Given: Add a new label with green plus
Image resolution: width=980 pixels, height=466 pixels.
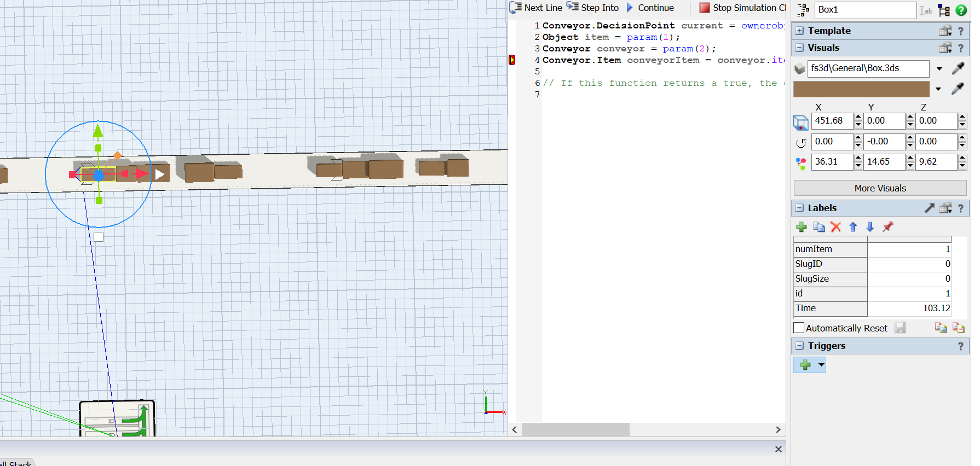Looking at the screenshot, I should point(802,227).
